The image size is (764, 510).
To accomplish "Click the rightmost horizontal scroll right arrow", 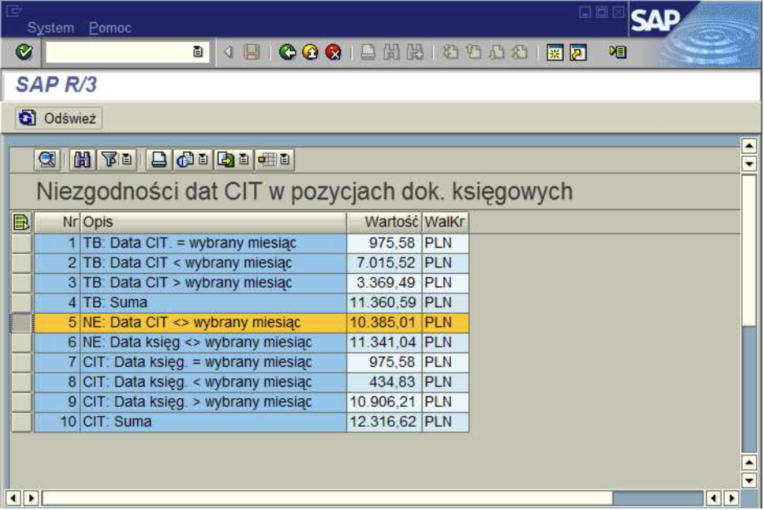I will click(x=731, y=498).
